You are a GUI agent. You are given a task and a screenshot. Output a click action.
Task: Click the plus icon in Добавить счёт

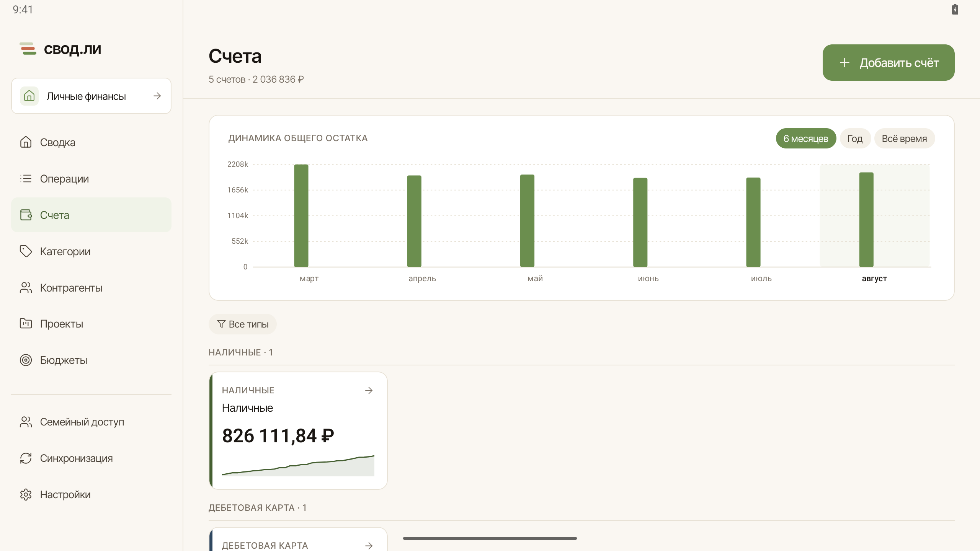[844, 62]
